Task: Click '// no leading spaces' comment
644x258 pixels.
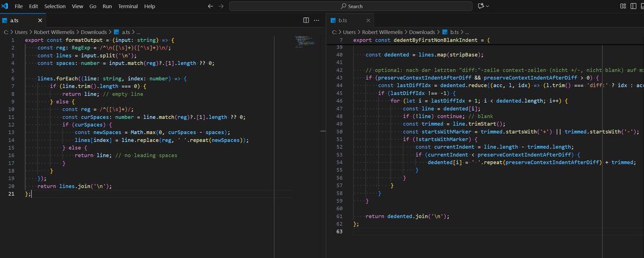Action: (x=146, y=155)
